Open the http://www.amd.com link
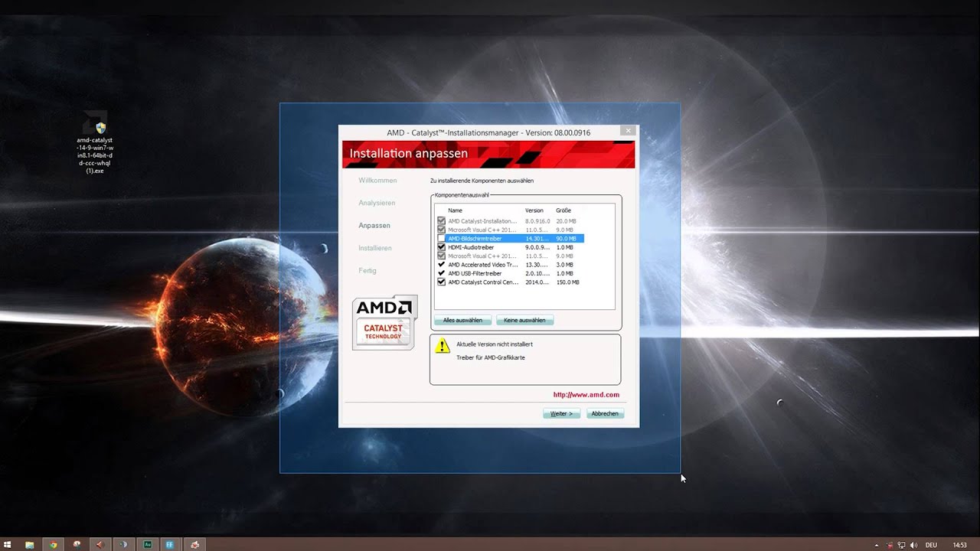The height and width of the screenshot is (551, 980). 586,395
